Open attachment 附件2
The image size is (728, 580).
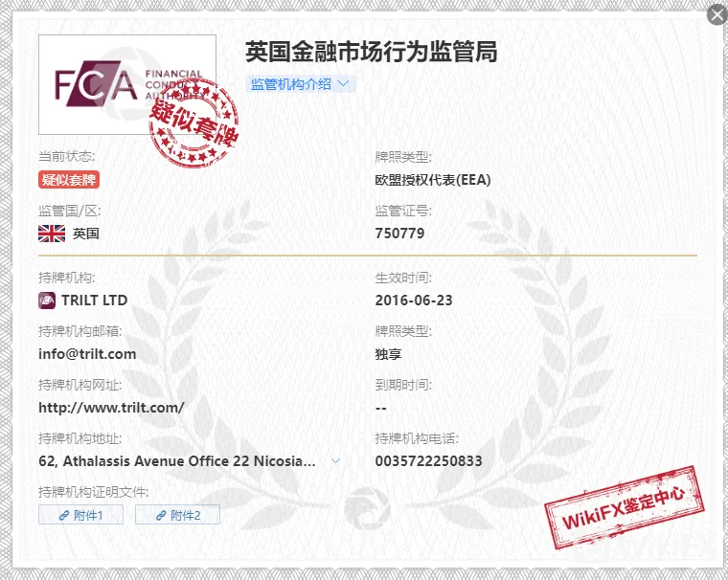click(x=177, y=515)
